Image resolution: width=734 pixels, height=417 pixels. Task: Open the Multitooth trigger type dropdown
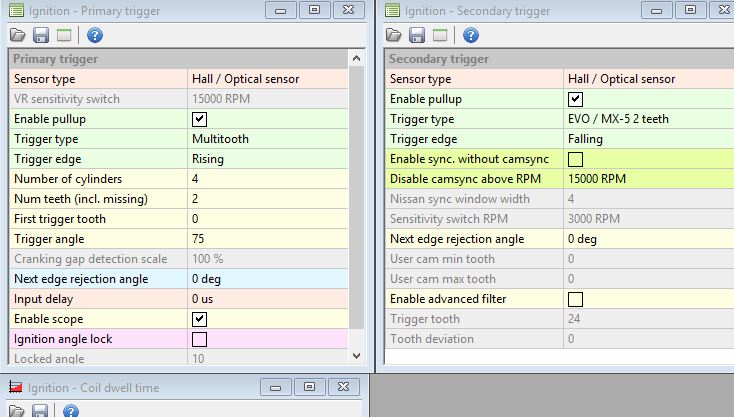(x=267, y=139)
